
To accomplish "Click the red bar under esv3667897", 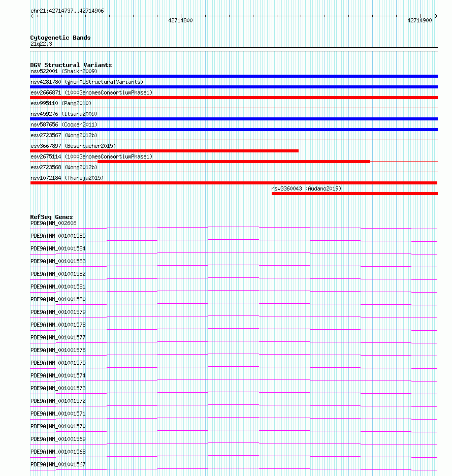I will (164, 151).
